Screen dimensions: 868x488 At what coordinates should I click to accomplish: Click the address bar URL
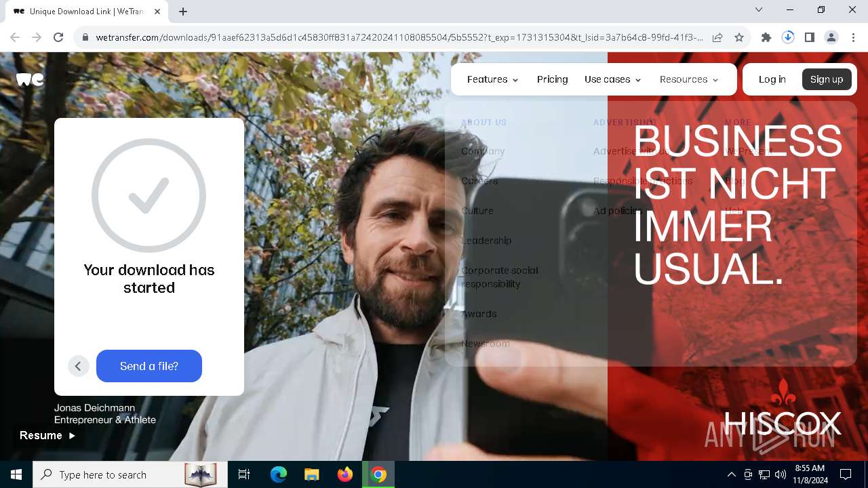(399, 38)
